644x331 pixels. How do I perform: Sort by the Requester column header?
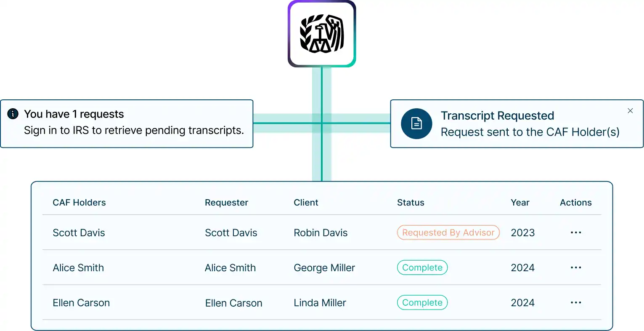[x=226, y=203]
